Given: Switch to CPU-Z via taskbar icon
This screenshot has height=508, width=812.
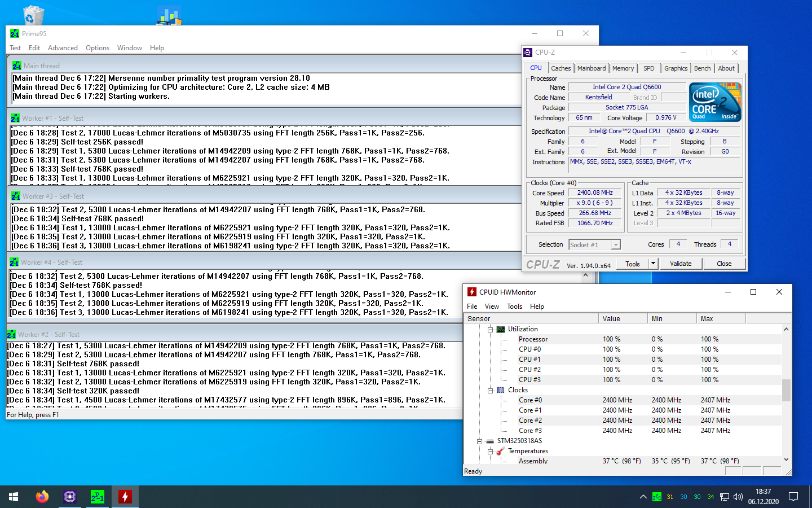Looking at the screenshot, I should tap(70, 497).
